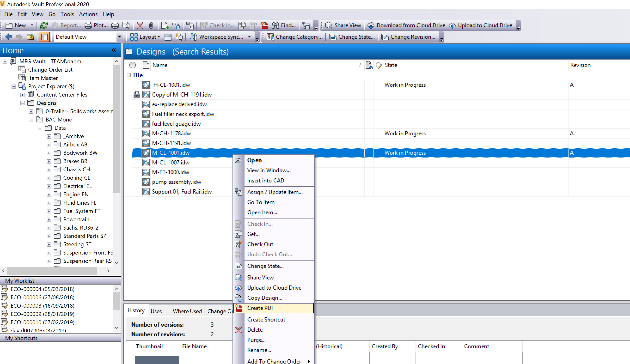Expand the Engine EN folder
This screenshot has width=630, height=364.
[49, 195]
